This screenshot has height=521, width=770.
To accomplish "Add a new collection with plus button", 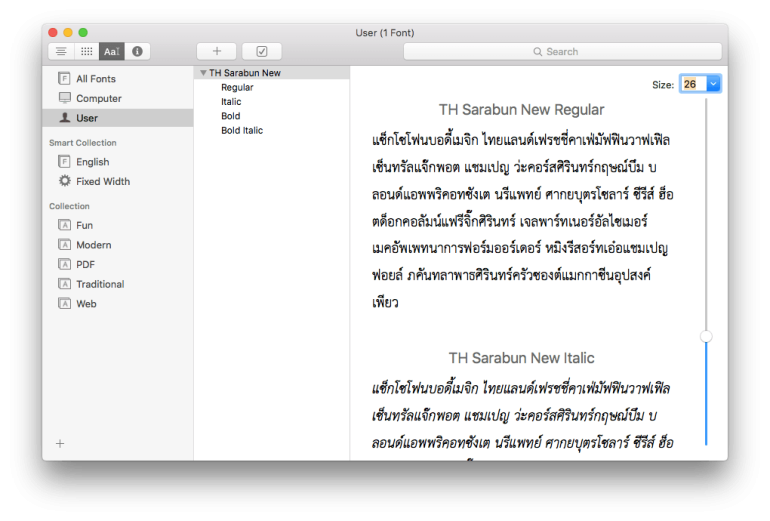I will pos(60,443).
